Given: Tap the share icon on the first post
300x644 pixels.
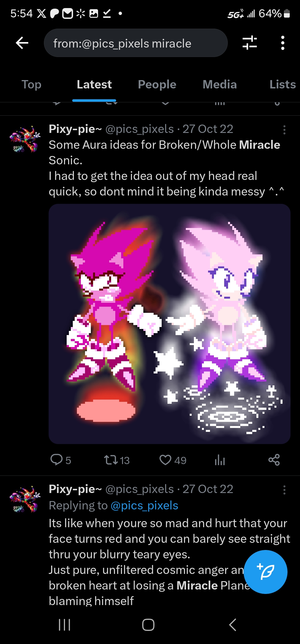Looking at the screenshot, I should point(274,460).
